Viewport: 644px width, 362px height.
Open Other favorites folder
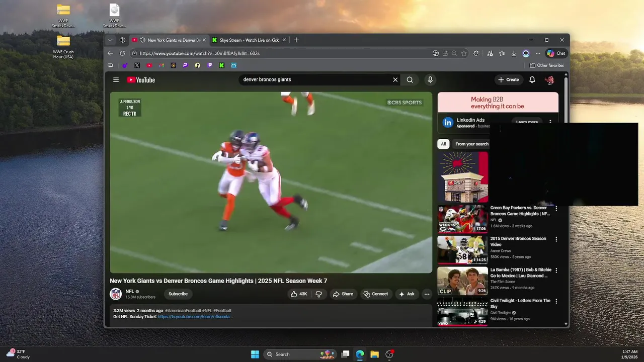coord(547,65)
